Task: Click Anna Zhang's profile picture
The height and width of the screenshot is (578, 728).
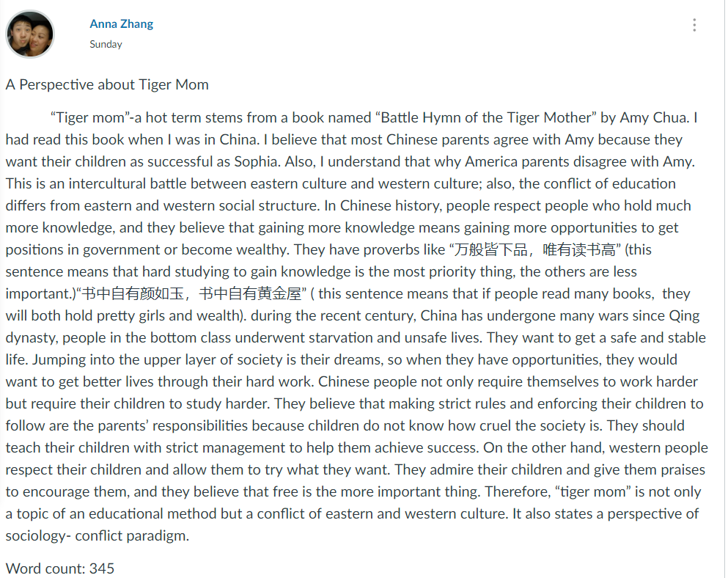Action: 30,34
